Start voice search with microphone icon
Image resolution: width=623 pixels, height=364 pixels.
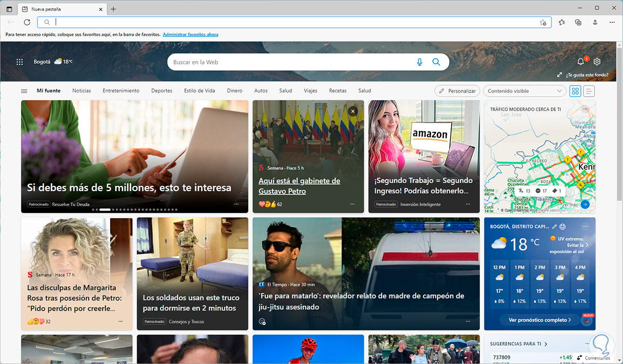pos(419,62)
